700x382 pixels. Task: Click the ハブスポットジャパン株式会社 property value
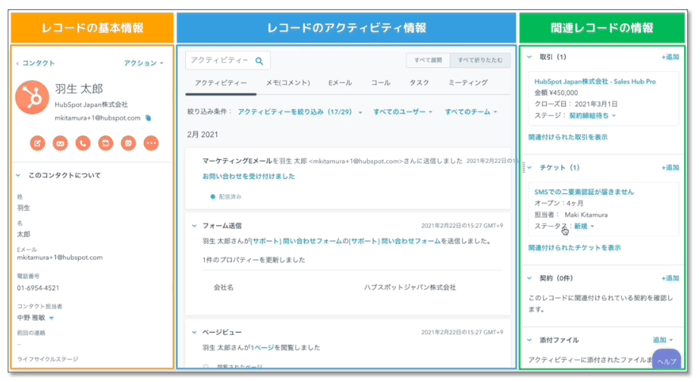(410, 287)
